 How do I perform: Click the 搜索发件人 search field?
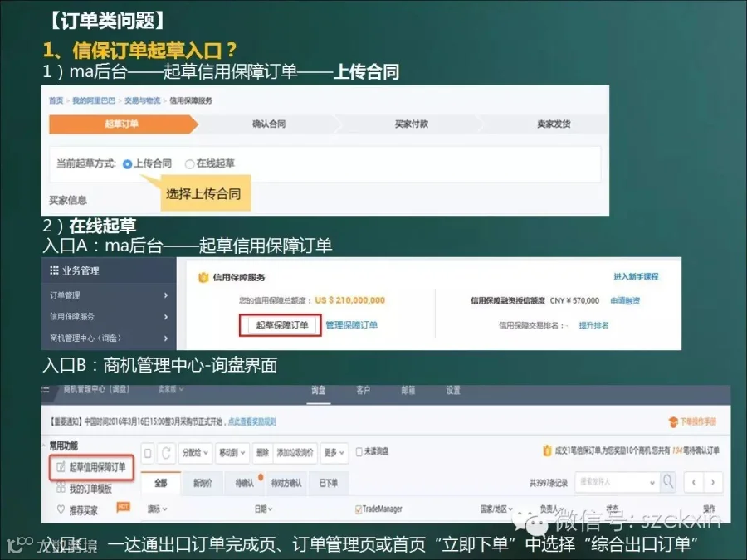tap(618, 482)
